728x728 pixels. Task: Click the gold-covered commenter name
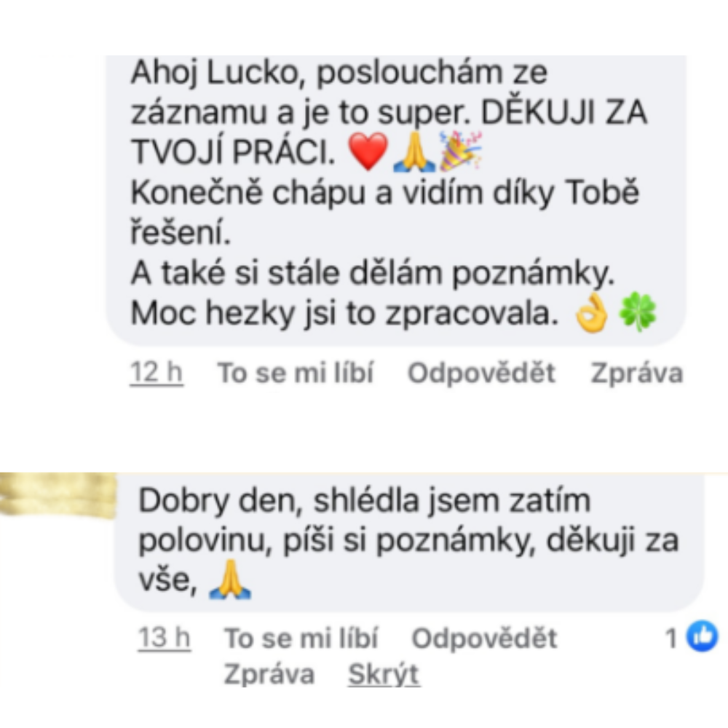coord(58,495)
